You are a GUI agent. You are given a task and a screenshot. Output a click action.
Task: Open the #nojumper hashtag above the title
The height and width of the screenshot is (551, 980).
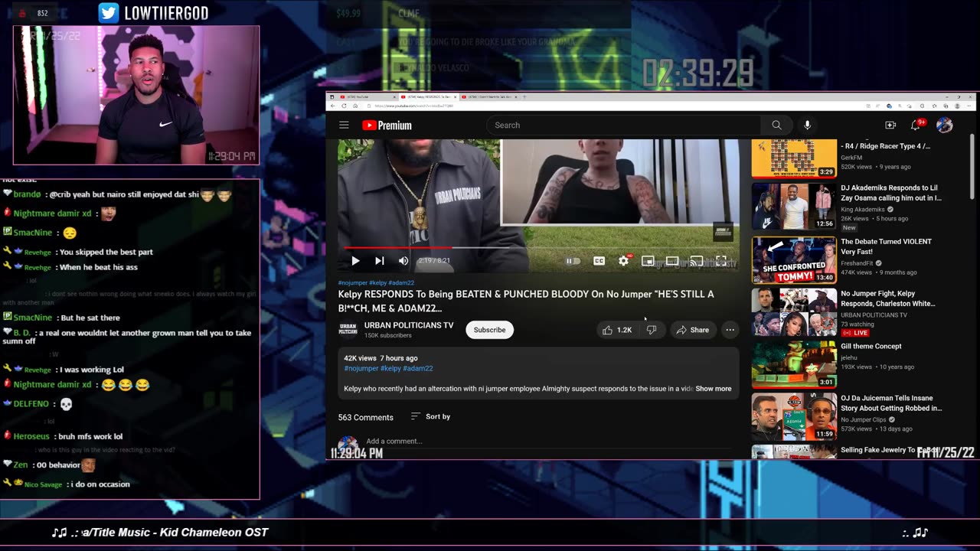tap(353, 283)
